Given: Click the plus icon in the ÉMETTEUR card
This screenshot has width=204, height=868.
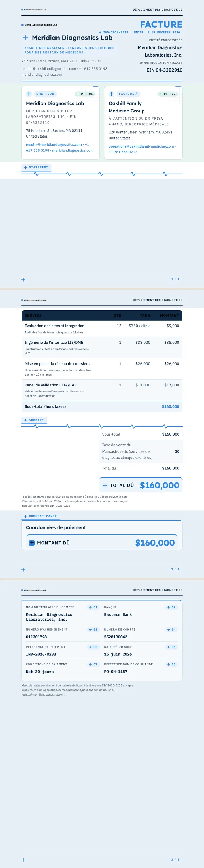Looking at the screenshot, I should [29, 94].
